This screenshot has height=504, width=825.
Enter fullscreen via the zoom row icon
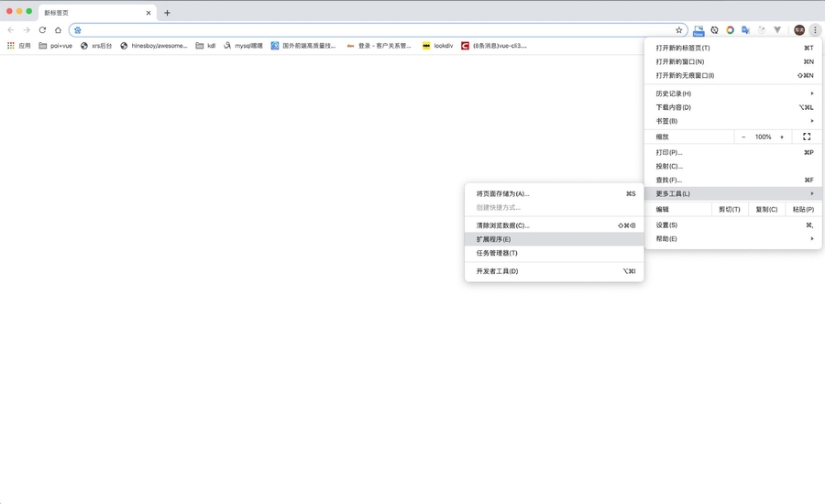click(x=807, y=137)
